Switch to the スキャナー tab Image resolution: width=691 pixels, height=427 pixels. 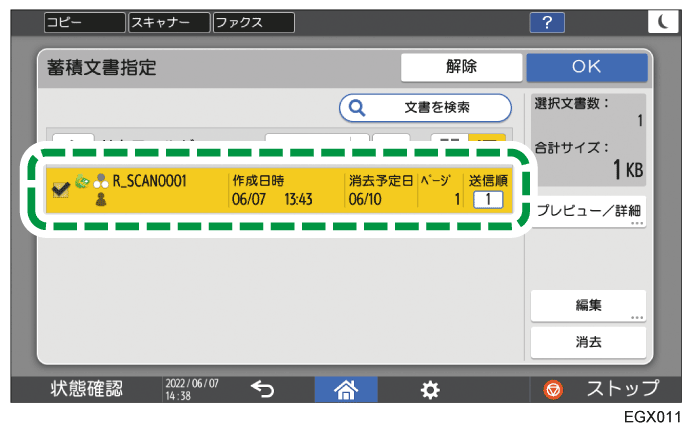click(169, 22)
